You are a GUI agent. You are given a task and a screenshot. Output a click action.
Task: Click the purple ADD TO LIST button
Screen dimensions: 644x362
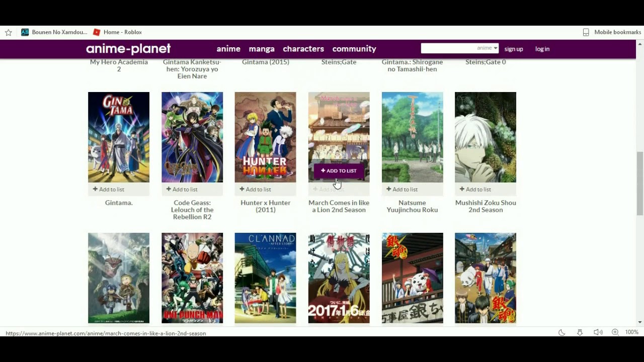point(339,171)
